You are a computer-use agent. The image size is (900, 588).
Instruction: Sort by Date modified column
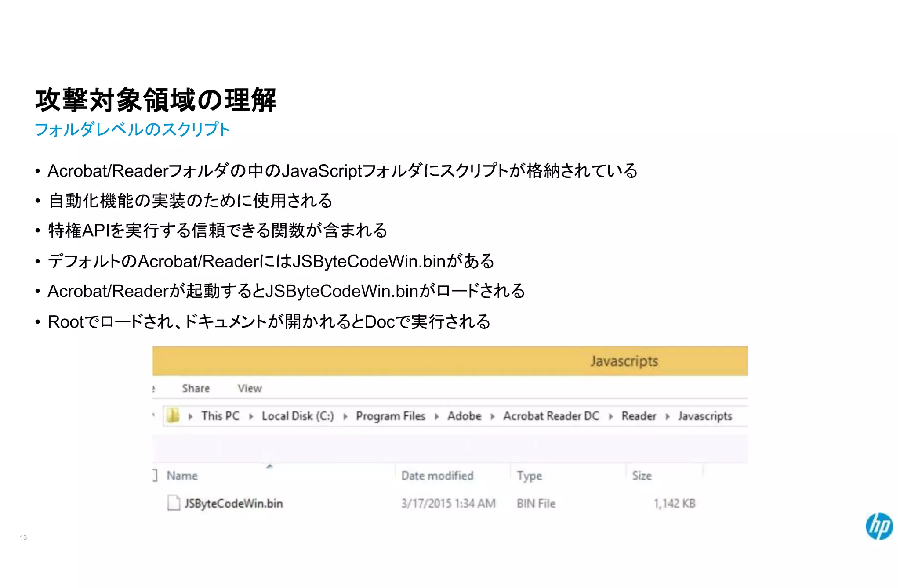click(x=437, y=476)
